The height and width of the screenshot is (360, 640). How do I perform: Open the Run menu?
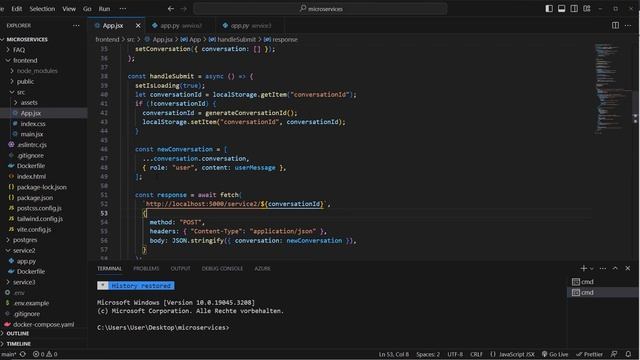click(104, 9)
